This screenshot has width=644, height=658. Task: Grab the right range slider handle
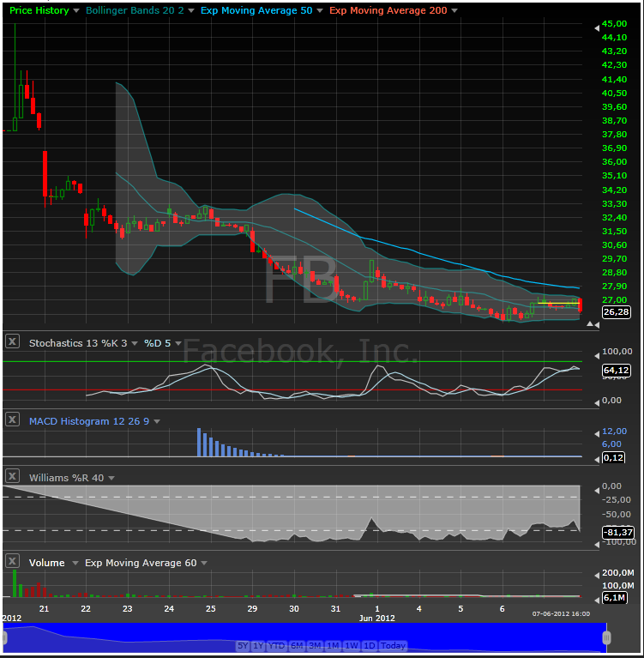[x=606, y=638]
